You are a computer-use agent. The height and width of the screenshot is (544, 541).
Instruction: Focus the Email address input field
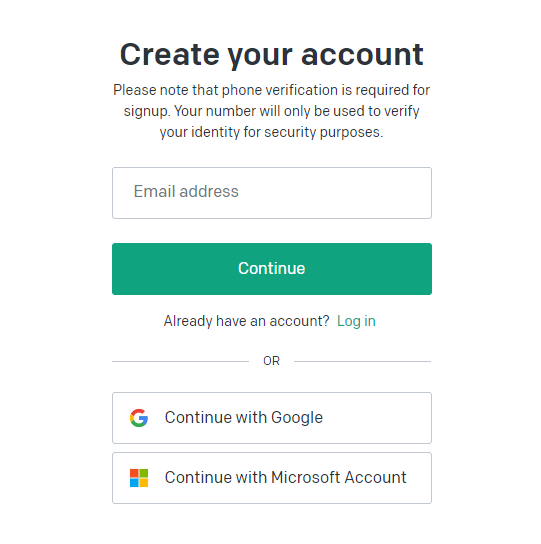(x=272, y=193)
